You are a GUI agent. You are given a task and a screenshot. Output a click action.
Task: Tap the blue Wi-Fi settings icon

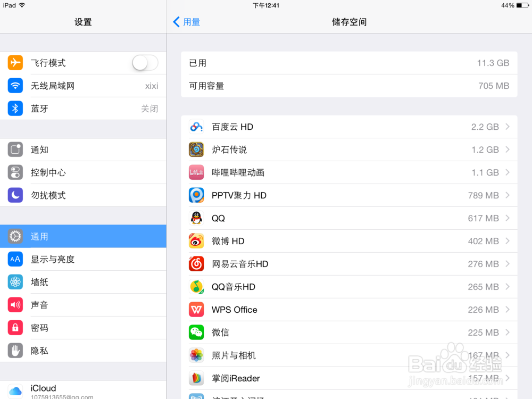(15, 86)
